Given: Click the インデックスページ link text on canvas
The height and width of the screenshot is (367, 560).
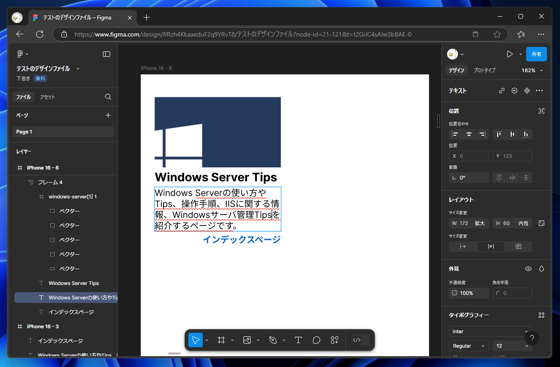Looking at the screenshot, I should click(242, 239).
